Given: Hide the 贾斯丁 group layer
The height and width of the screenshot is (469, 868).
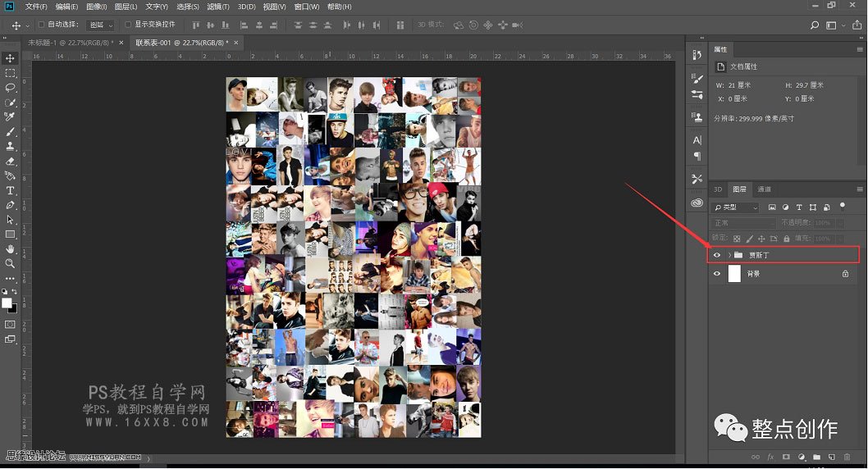Looking at the screenshot, I should tap(717, 255).
